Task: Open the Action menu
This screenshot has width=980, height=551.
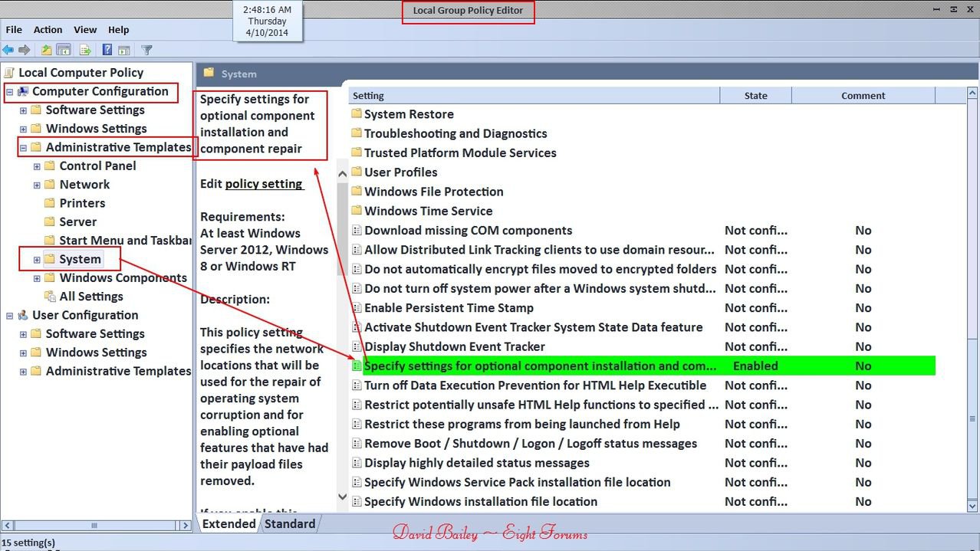Action: (48, 29)
